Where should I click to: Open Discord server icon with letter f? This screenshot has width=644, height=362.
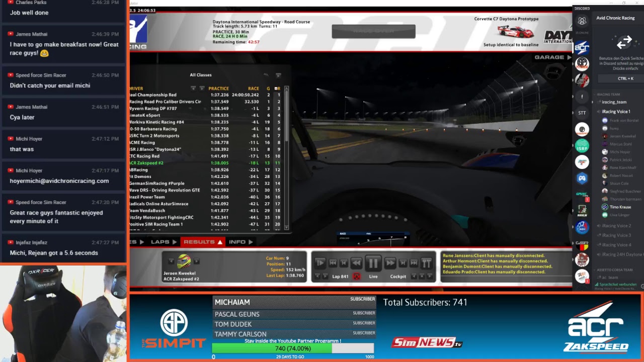point(582,97)
